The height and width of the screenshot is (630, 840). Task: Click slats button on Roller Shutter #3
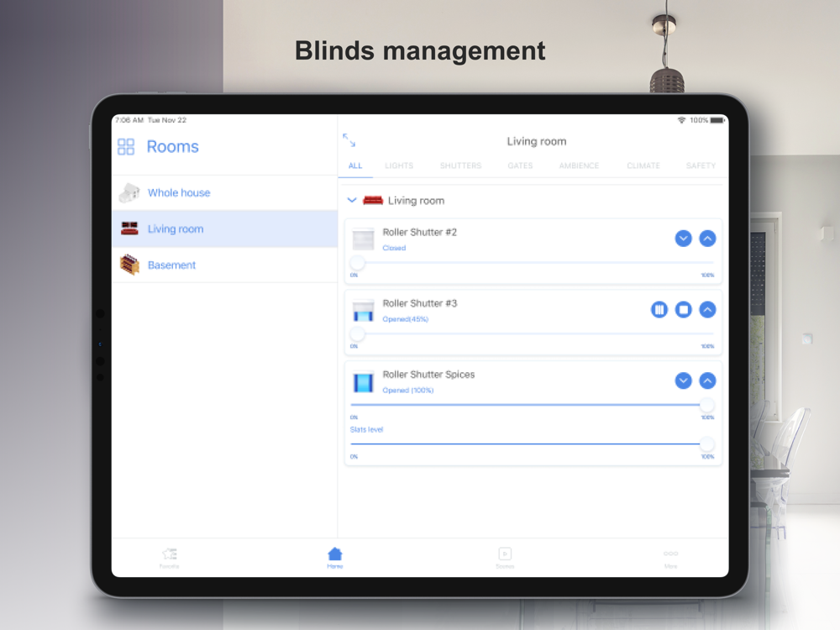(x=659, y=310)
